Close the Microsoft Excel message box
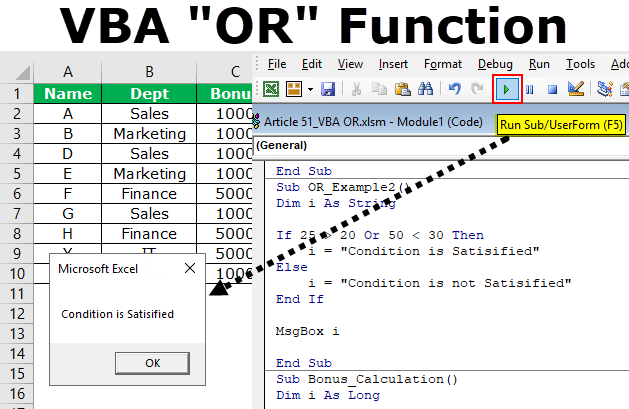The height and width of the screenshot is (409, 629). point(190,268)
